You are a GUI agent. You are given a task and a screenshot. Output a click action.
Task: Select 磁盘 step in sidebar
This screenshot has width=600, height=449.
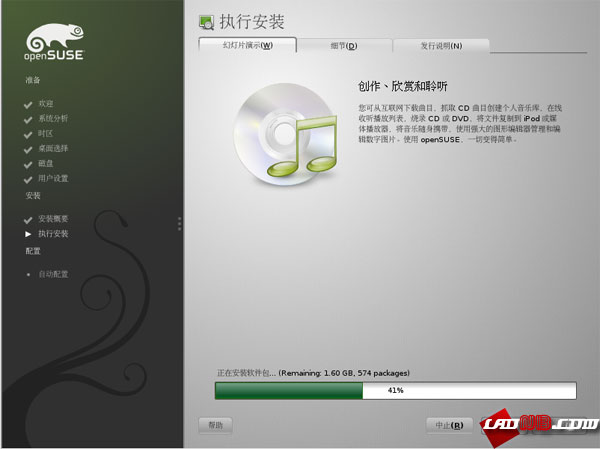point(46,163)
